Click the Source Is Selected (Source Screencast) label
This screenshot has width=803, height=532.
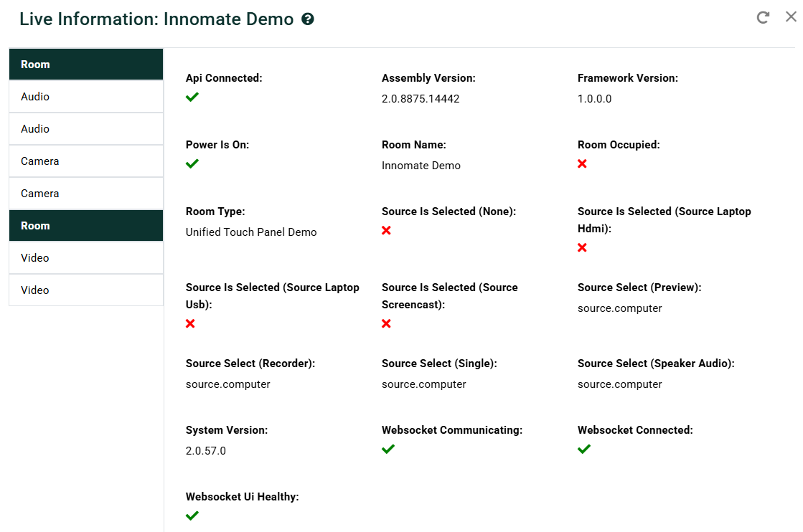click(x=450, y=295)
